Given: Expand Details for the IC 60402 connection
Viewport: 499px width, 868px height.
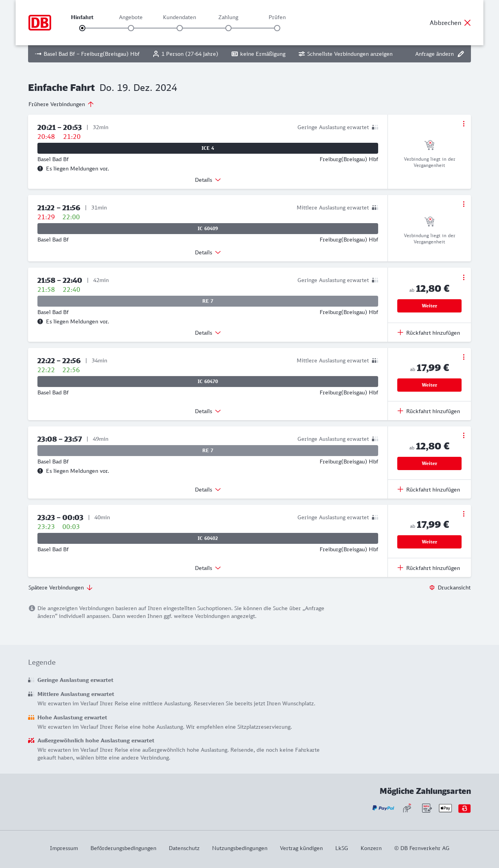Looking at the screenshot, I should tap(207, 568).
